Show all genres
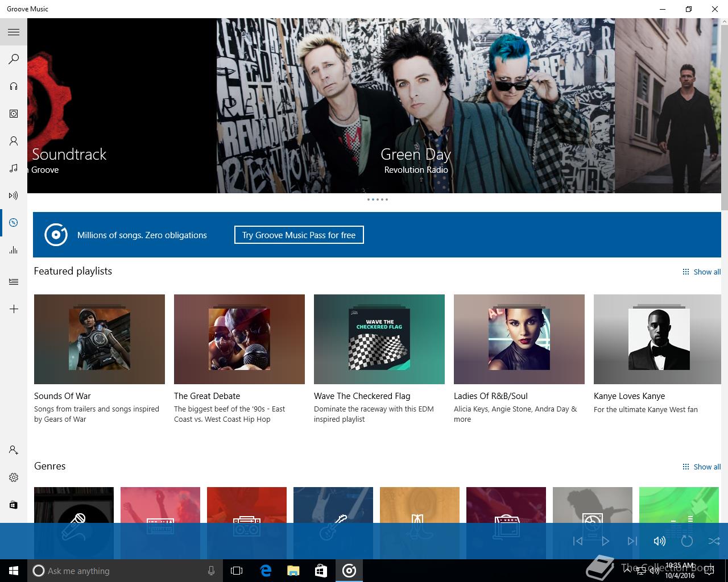 point(702,467)
